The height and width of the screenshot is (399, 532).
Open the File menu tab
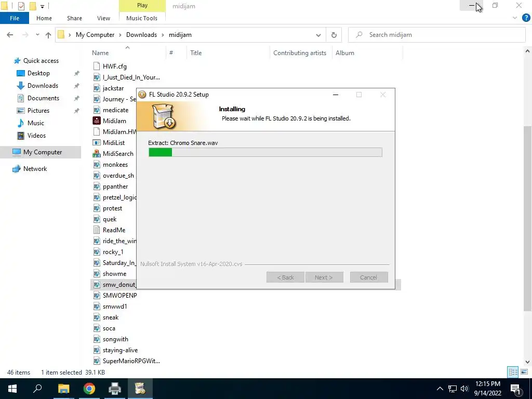(x=14, y=18)
